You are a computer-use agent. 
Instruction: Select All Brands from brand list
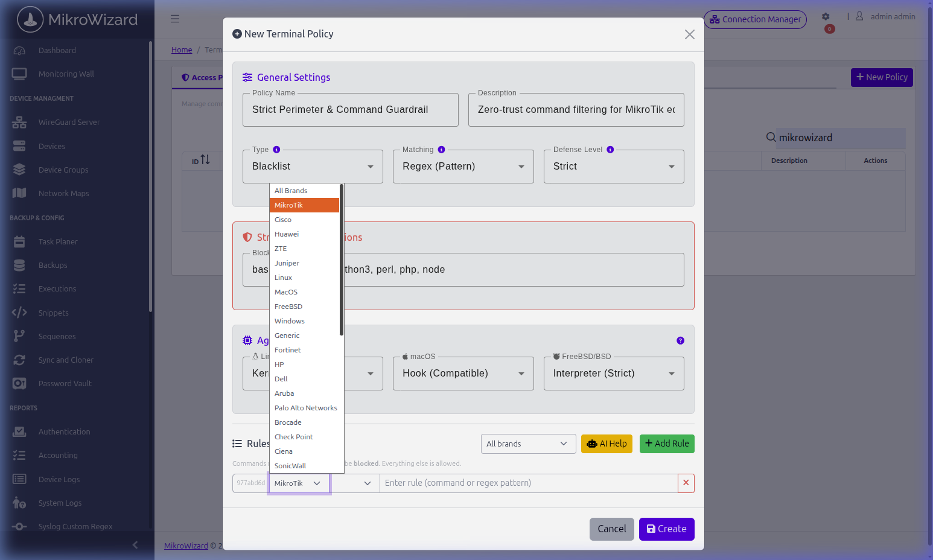304,191
